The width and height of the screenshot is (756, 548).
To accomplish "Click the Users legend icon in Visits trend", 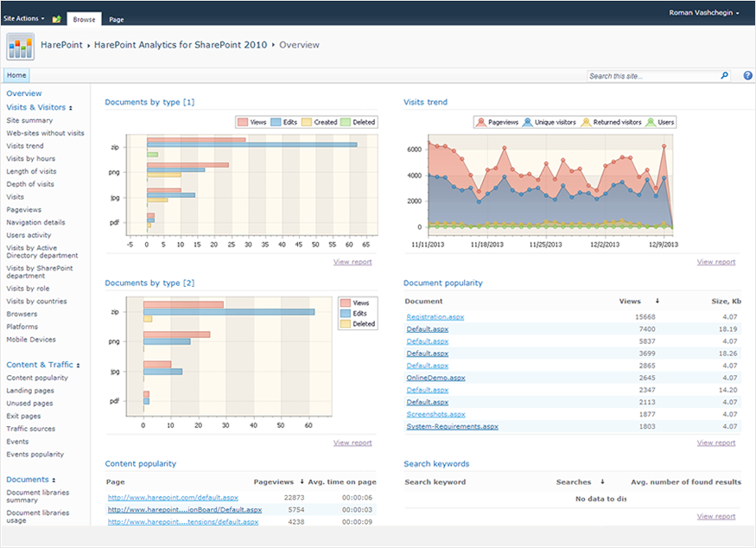I will click(x=651, y=123).
